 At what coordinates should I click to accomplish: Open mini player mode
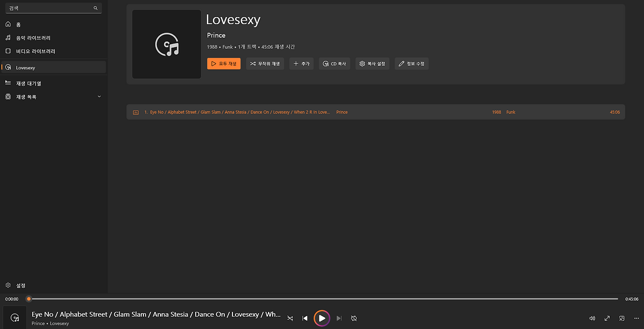click(x=622, y=318)
